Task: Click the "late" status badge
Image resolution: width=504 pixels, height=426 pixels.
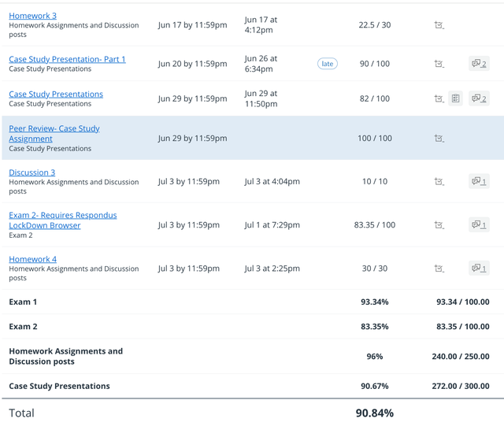Action: tap(328, 64)
